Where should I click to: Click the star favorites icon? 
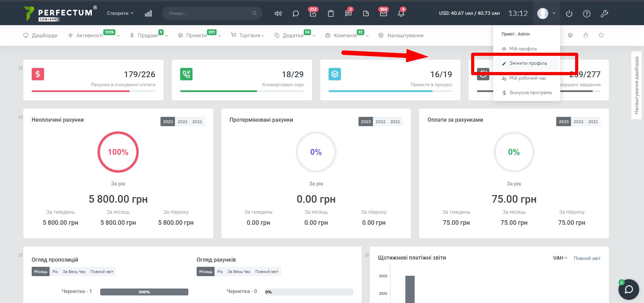[601, 35]
